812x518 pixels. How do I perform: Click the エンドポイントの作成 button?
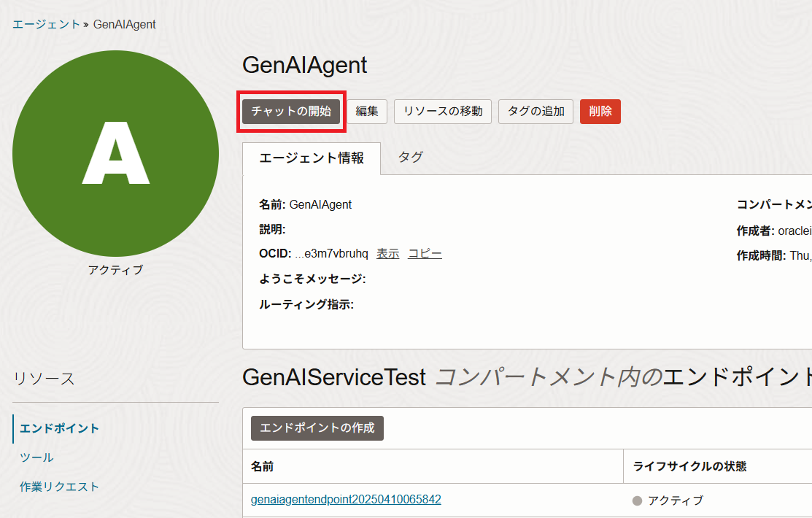pos(317,428)
